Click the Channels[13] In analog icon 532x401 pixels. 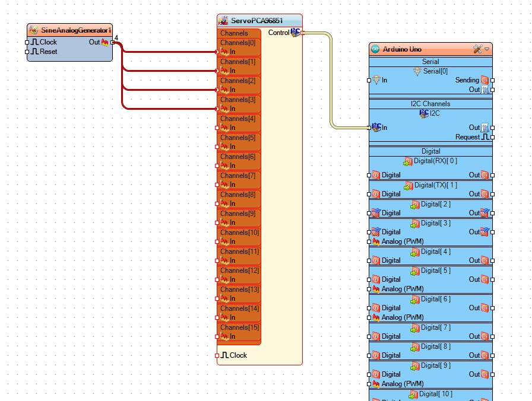(224, 298)
